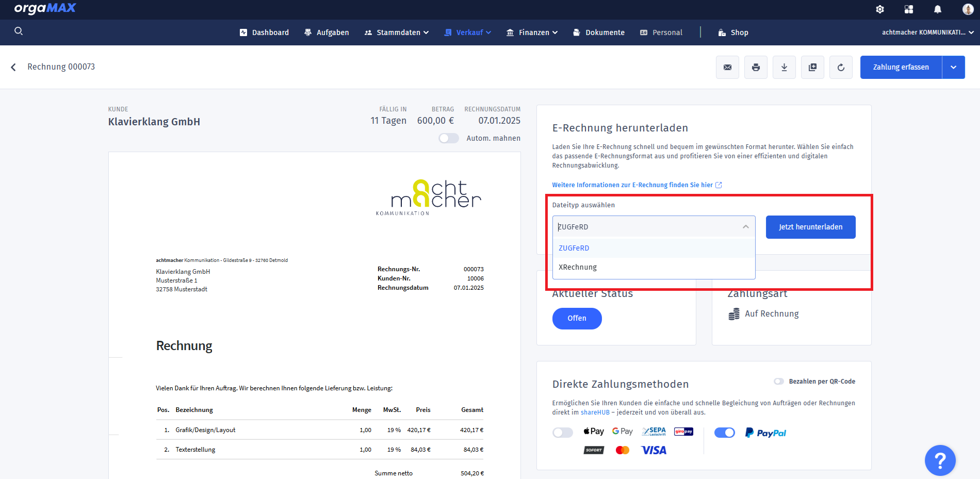Image resolution: width=980 pixels, height=479 pixels.
Task: Open settings gear in top bar
Action: point(880,9)
